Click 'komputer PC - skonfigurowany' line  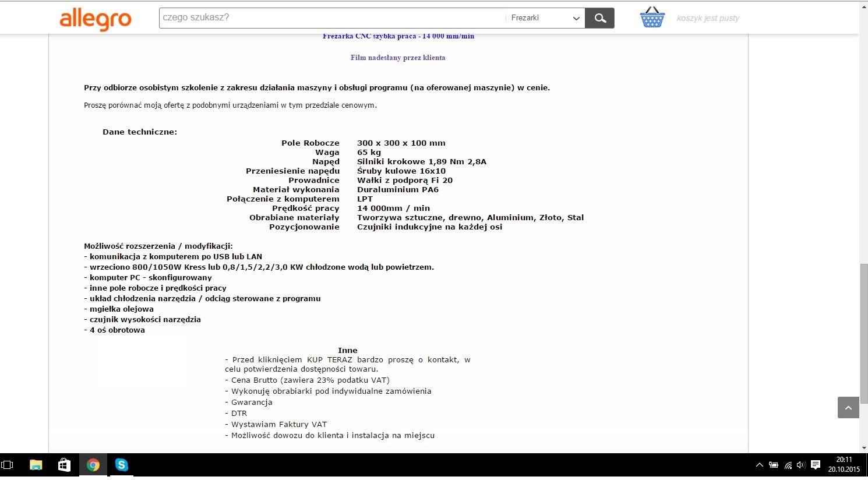tap(151, 278)
